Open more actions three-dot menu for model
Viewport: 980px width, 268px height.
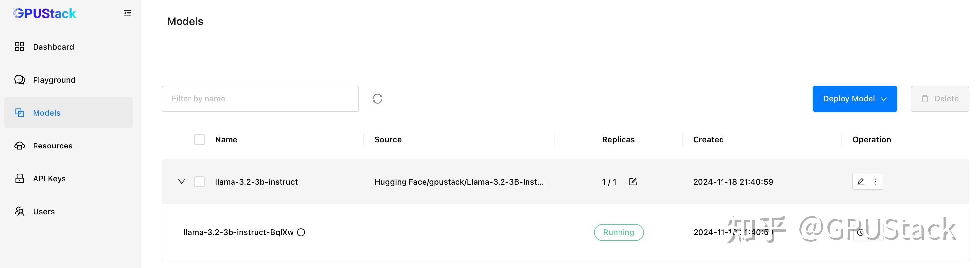[875, 182]
